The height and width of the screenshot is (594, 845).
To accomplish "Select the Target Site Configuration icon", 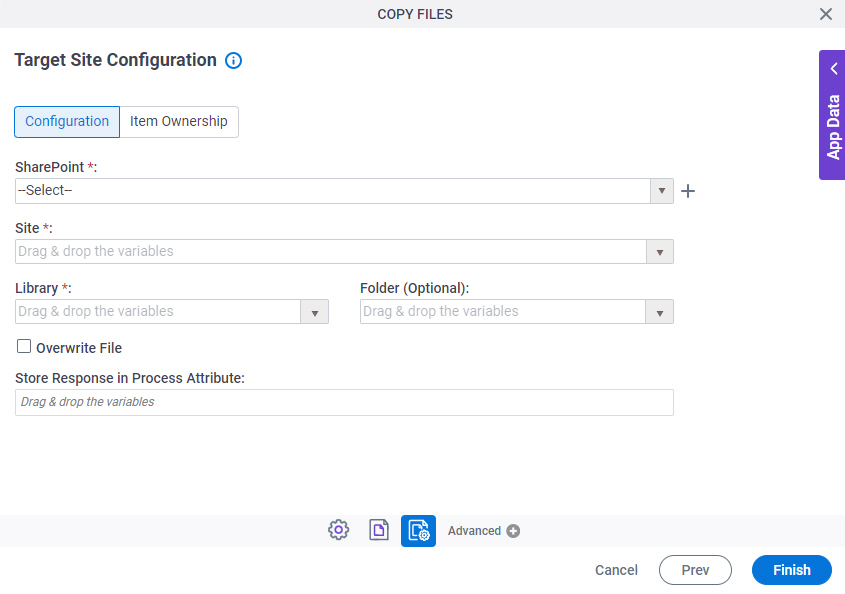I will tap(418, 530).
